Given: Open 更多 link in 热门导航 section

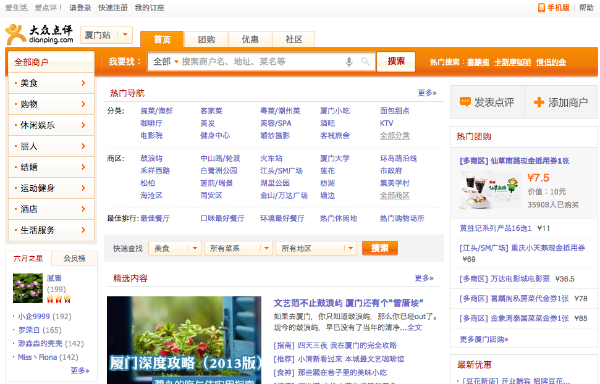Looking at the screenshot, I should point(427,93).
